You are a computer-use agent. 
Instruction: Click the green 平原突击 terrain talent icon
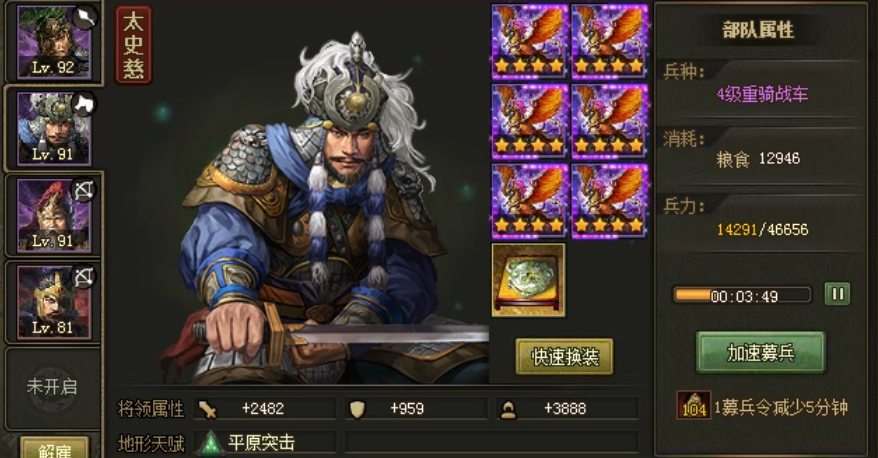tap(211, 443)
